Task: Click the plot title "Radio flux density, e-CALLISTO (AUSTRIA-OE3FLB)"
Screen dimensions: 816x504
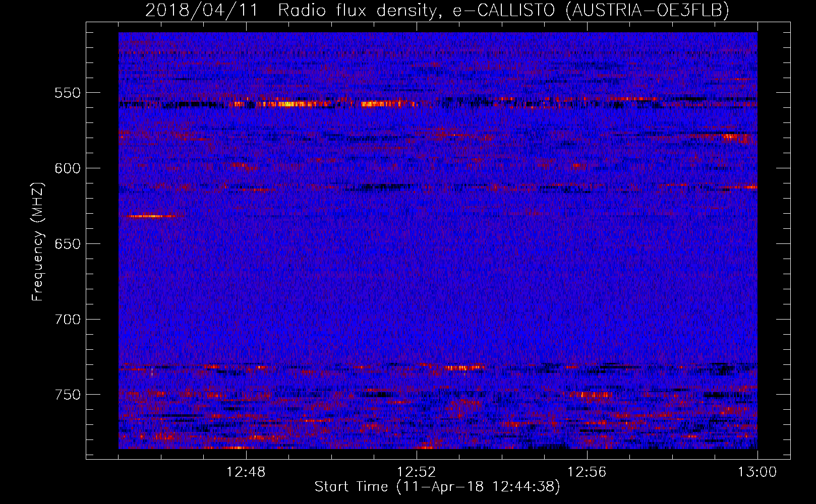Action: [x=503, y=10]
